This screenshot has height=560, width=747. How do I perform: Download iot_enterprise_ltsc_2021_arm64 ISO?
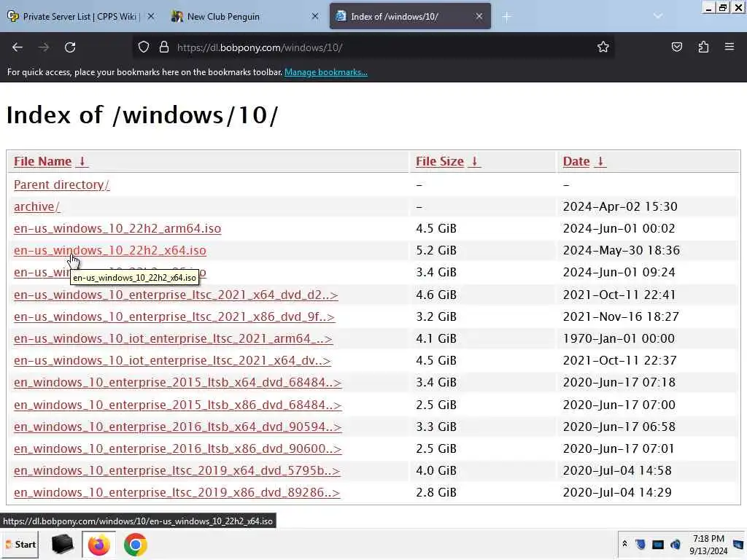coord(173,338)
